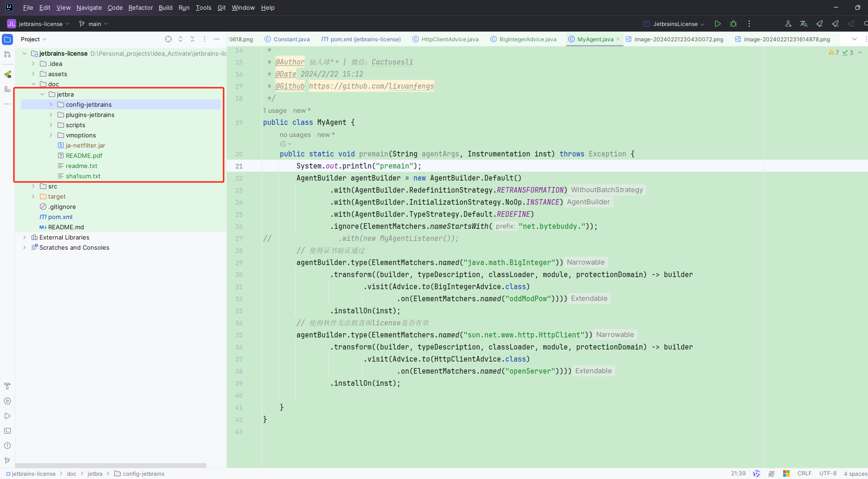Screen dimensions: 868x479
Task: Open the Terminal tool window
Action: pyautogui.click(x=7, y=431)
